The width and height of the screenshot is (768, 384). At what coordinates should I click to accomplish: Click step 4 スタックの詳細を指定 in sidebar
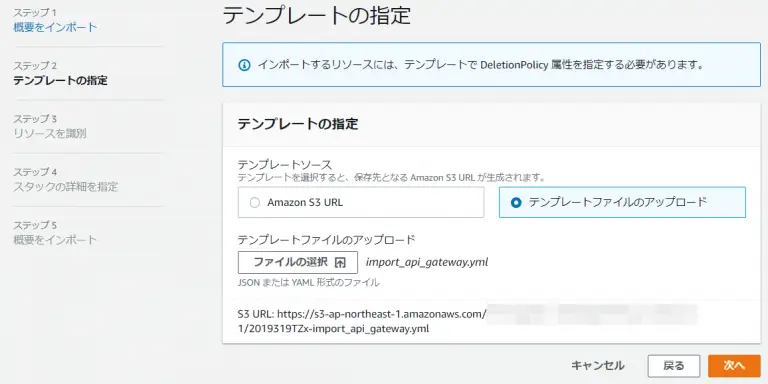point(66,187)
